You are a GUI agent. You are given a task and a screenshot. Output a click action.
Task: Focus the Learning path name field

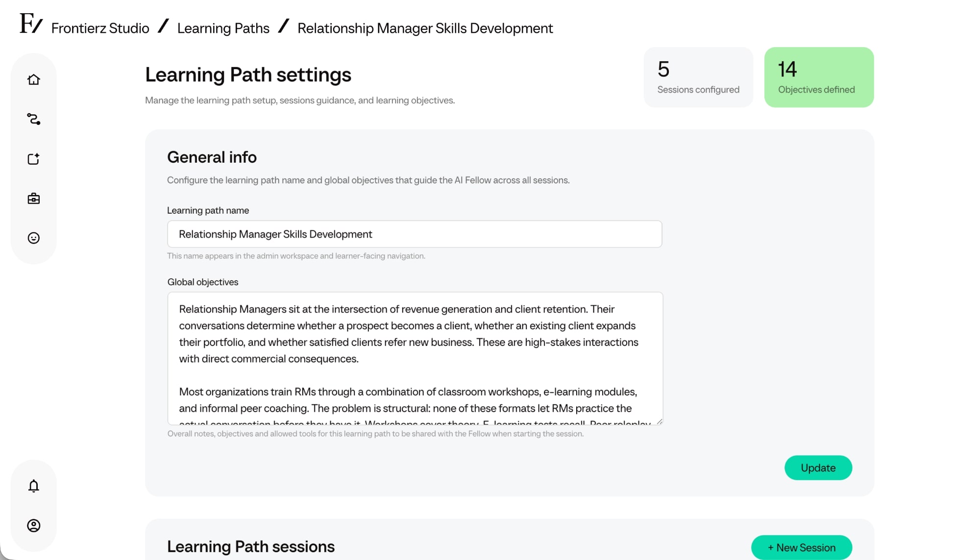(415, 234)
